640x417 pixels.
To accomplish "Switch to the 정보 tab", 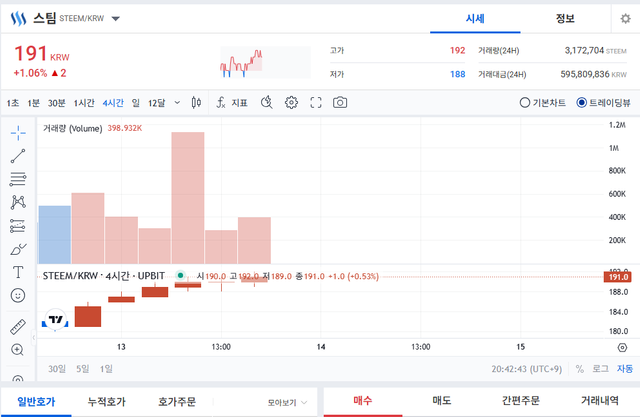I will pyautogui.click(x=565, y=19).
